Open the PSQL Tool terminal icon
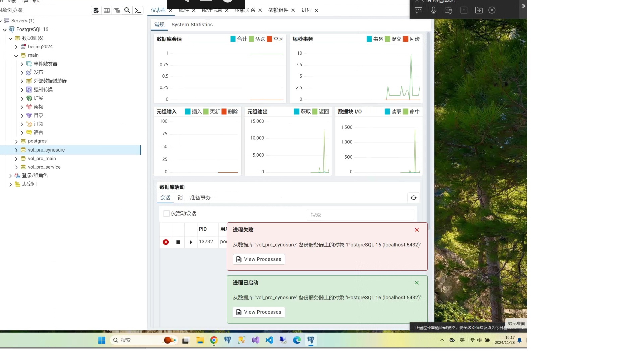644x362 pixels. point(138,10)
